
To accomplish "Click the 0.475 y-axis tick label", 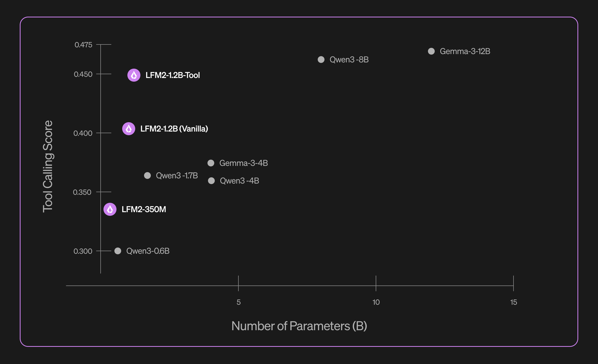I will (x=83, y=45).
